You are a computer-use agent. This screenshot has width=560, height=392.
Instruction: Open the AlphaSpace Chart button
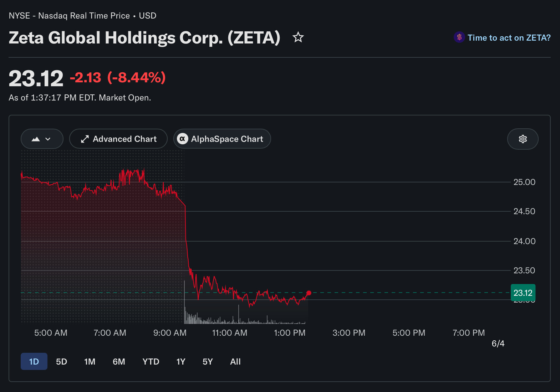point(222,139)
